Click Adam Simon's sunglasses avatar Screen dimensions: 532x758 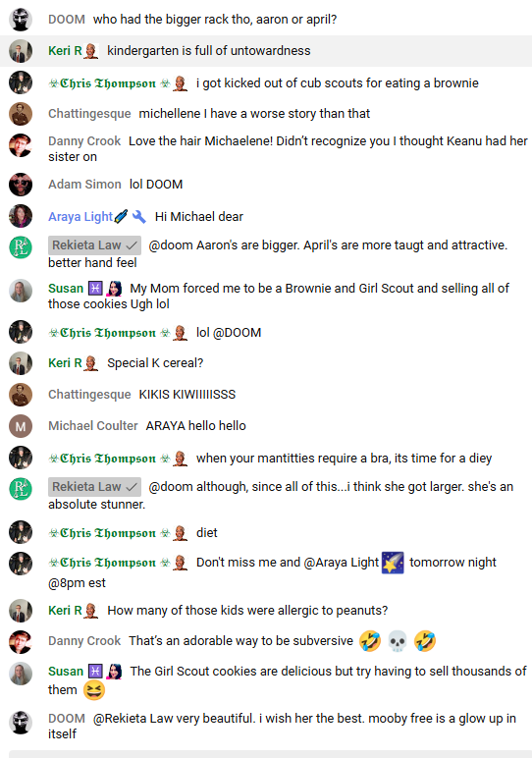click(x=21, y=185)
